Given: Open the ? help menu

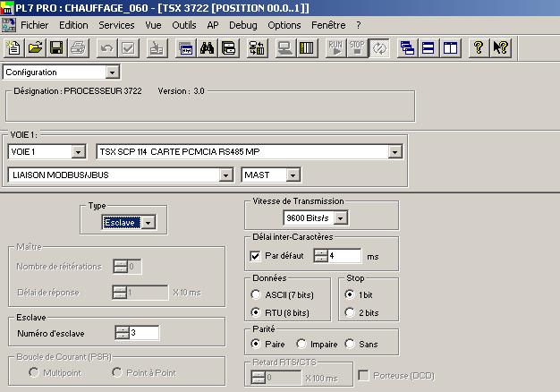Looking at the screenshot, I should click(x=359, y=25).
